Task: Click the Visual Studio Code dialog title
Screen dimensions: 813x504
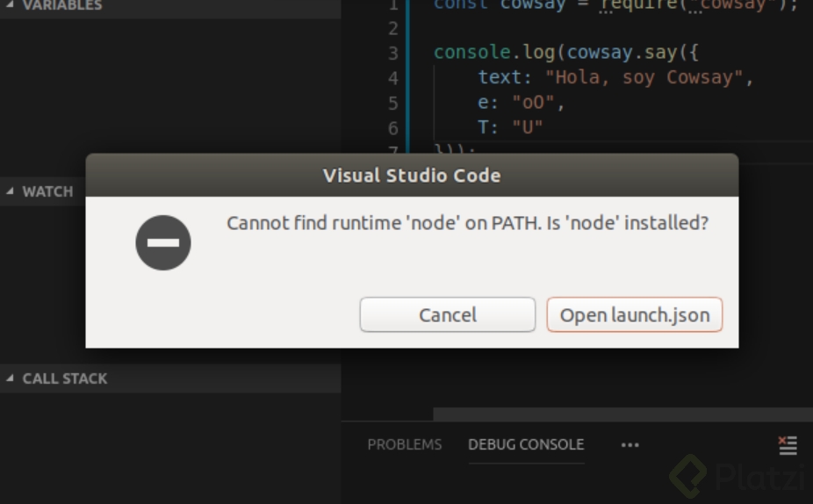Action: pos(412,176)
